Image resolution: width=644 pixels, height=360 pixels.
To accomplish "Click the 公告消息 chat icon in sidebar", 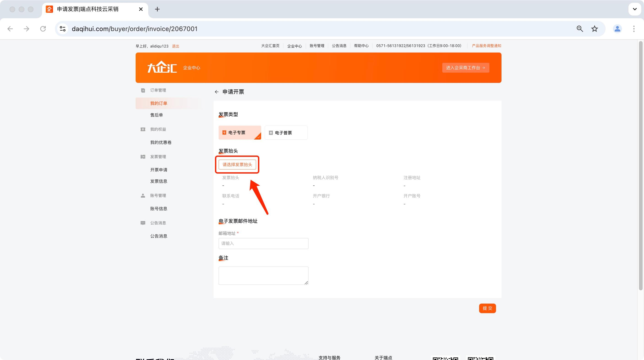I will click(143, 223).
